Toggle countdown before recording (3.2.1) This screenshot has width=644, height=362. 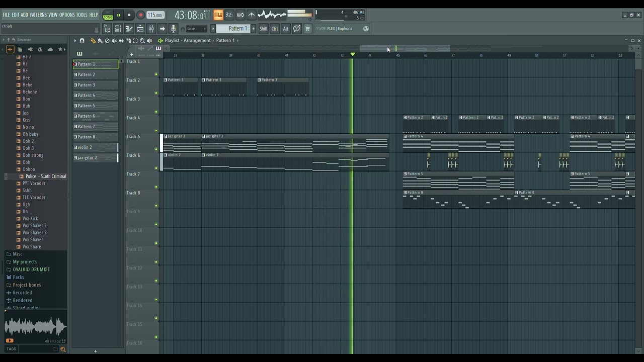pyautogui.click(x=229, y=15)
